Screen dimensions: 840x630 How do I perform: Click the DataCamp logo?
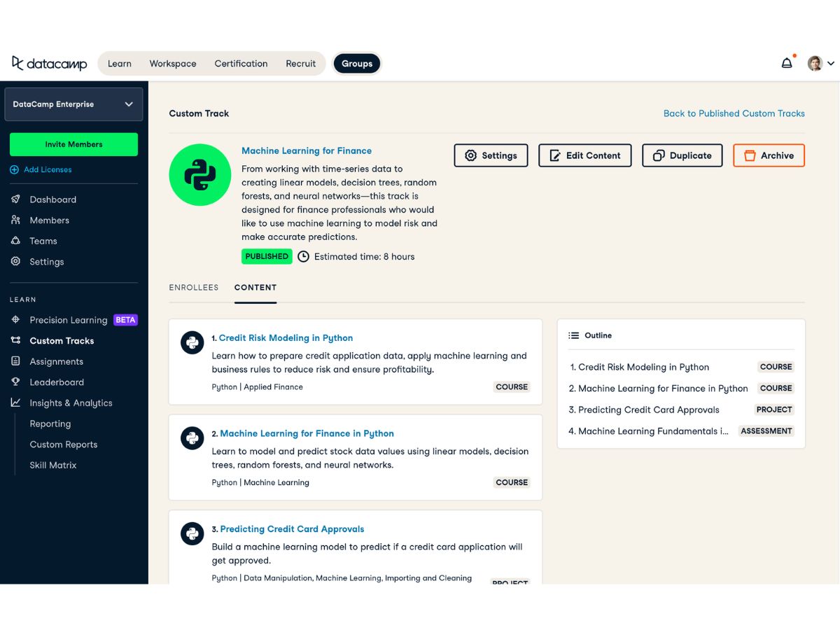[49, 63]
